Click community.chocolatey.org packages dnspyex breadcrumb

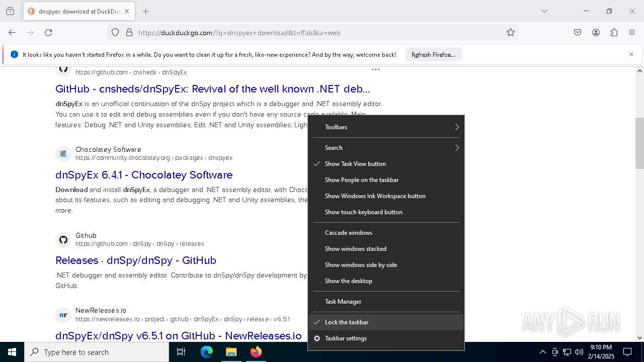click(154, 158)
